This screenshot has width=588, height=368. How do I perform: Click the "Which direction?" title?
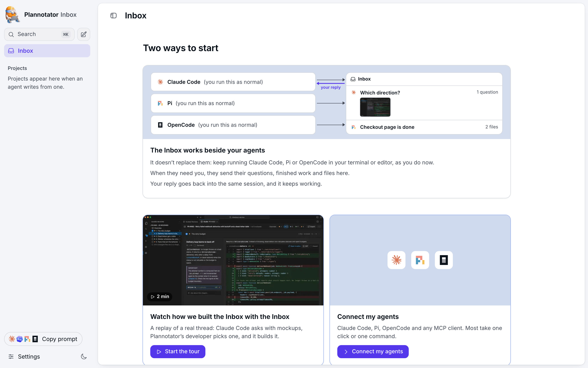pos(380,93)
